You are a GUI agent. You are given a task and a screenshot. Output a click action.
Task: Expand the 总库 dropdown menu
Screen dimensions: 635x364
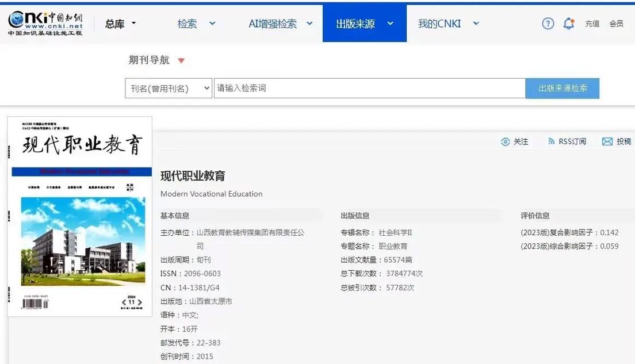click(120, 23)
